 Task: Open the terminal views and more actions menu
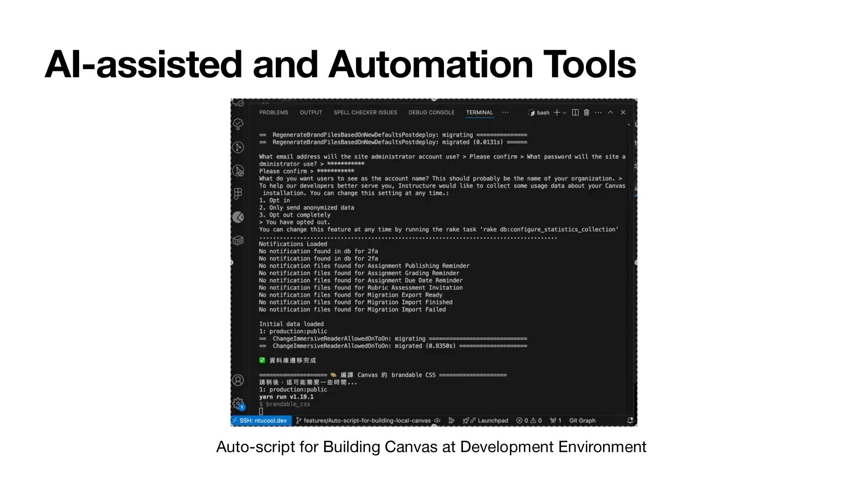[598, 113]
